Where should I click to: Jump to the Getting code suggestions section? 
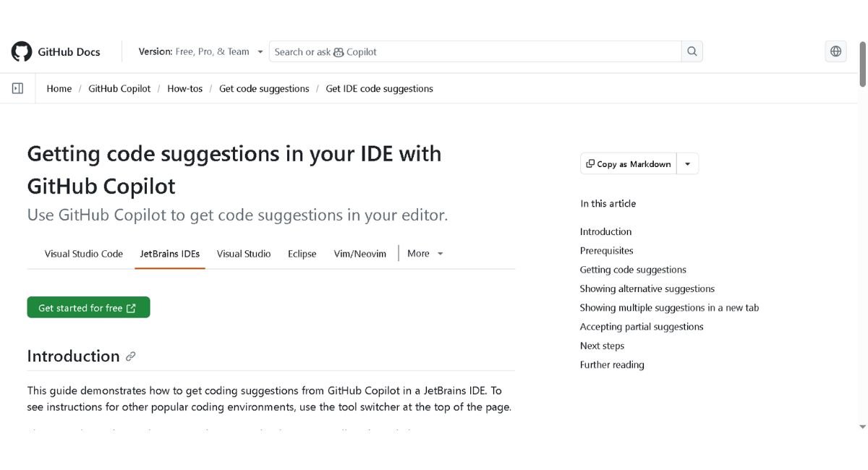(633, 270)
